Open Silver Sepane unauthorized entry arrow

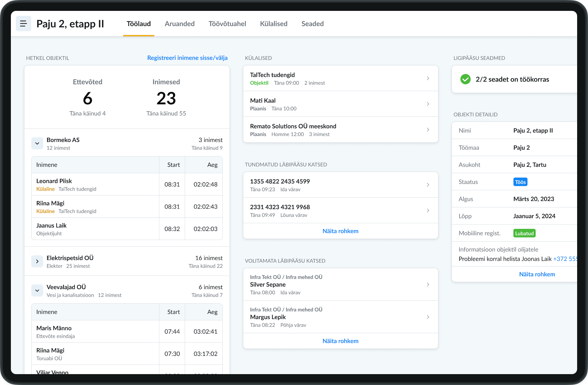click(428, 285)
